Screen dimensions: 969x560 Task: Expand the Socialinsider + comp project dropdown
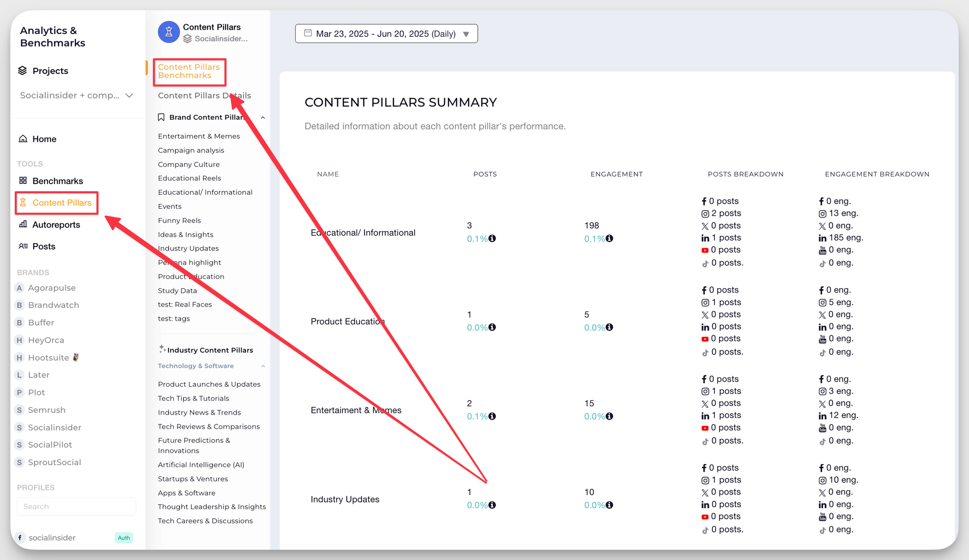pos(77,95)
